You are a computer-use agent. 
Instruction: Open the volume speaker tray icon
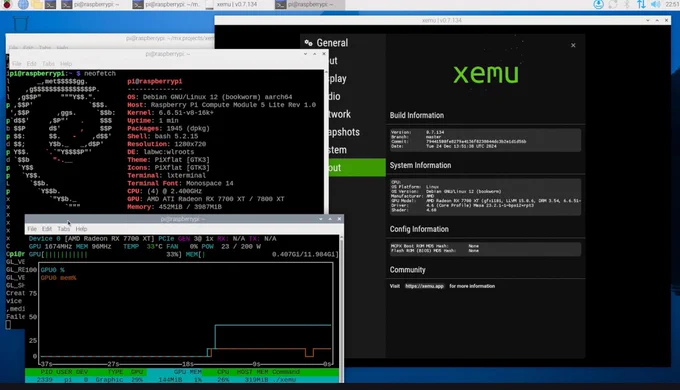(x=656, y=4)
